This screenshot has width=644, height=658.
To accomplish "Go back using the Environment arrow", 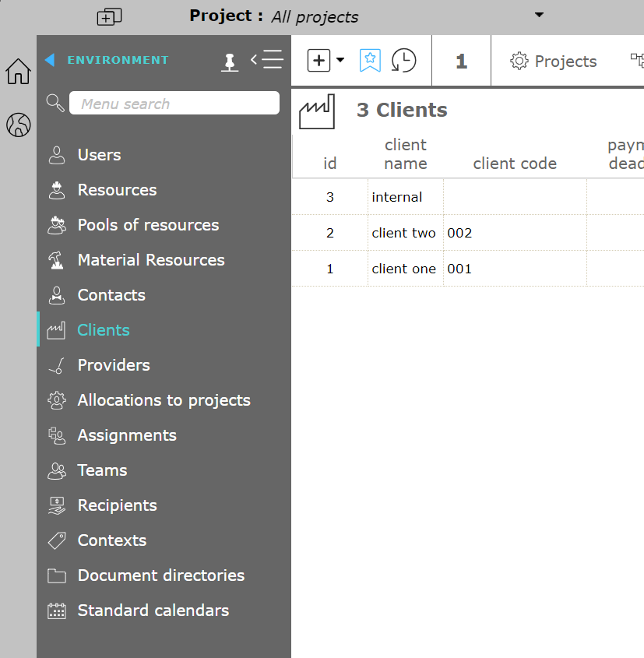I will pos(50,60).
